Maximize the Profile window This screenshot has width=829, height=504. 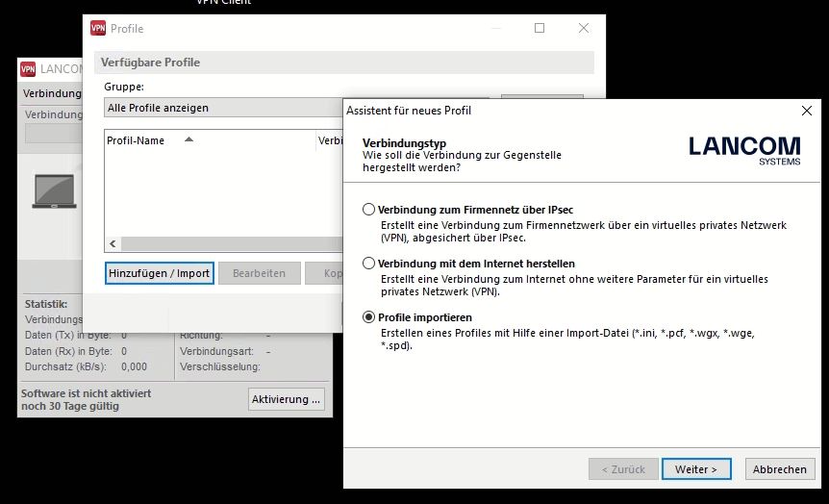(x=540, y=29)
